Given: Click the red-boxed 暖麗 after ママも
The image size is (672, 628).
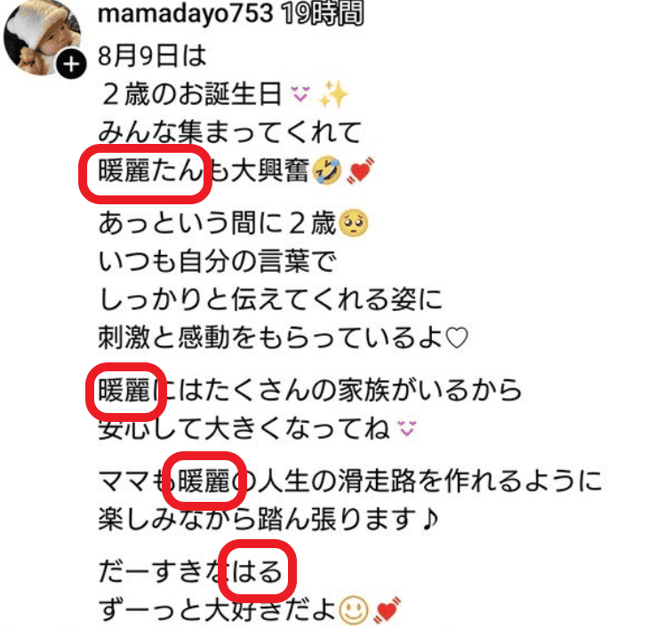Looking at the screenshot, I should tap(204, 481).
